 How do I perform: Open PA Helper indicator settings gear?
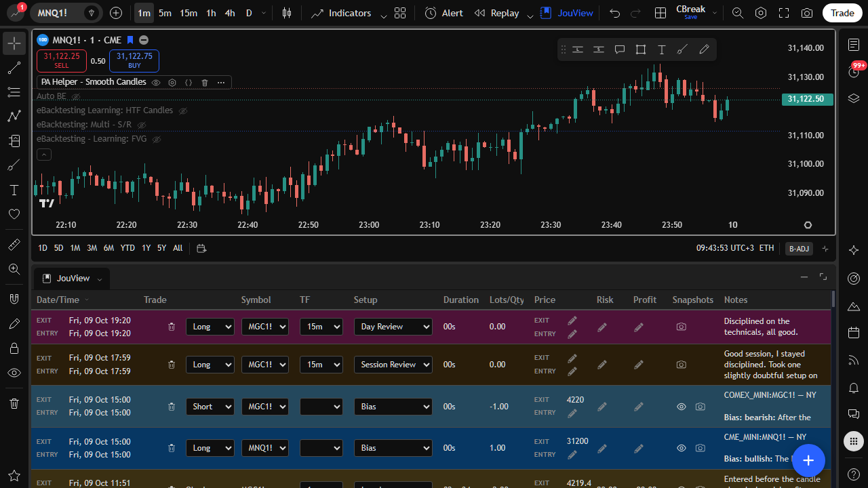pyautogui.click(x=172, y=83)
